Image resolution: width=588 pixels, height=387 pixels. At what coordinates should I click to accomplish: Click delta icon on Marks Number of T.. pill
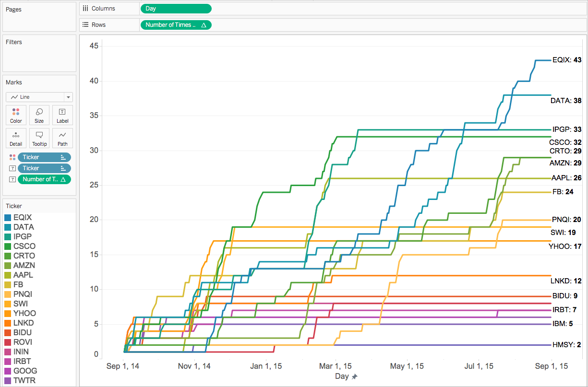[x=63, y=179]
